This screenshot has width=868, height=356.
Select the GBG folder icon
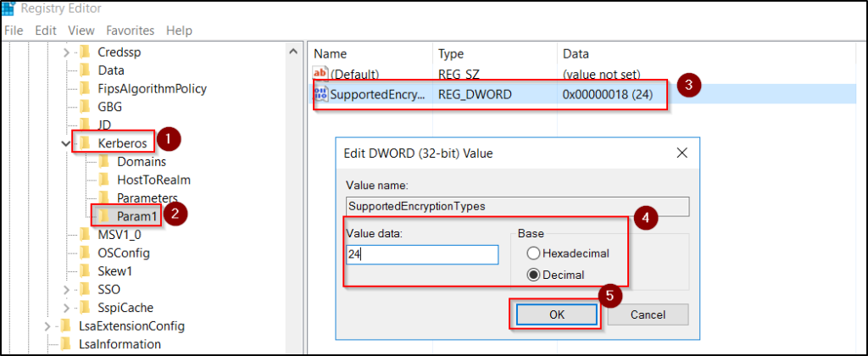tap(85, 107)
